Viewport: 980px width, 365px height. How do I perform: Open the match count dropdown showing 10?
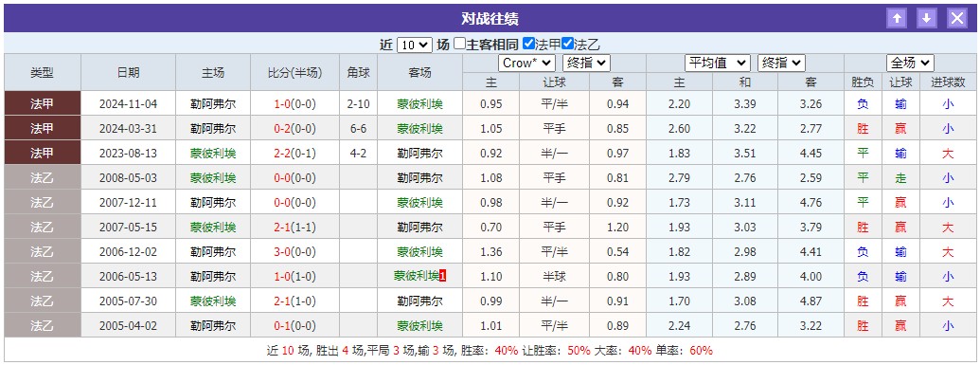[x=415, y=45]
